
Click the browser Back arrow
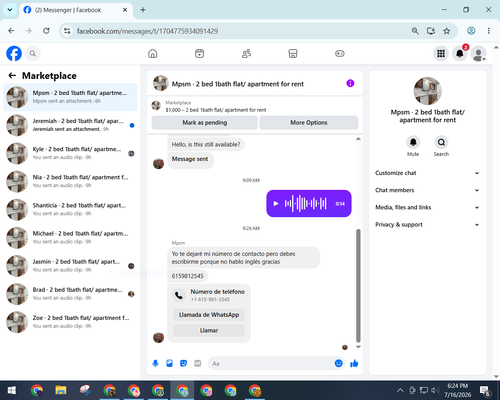pos(11,31)
